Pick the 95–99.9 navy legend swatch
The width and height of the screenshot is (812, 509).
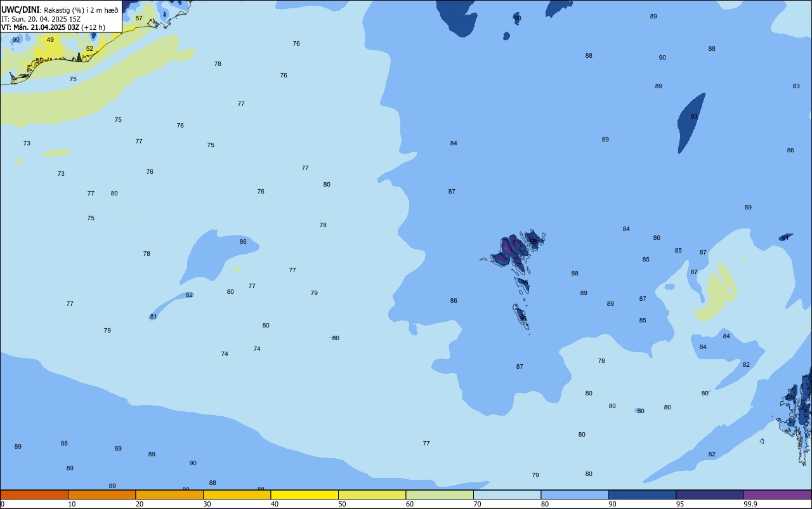coord(710,494)
